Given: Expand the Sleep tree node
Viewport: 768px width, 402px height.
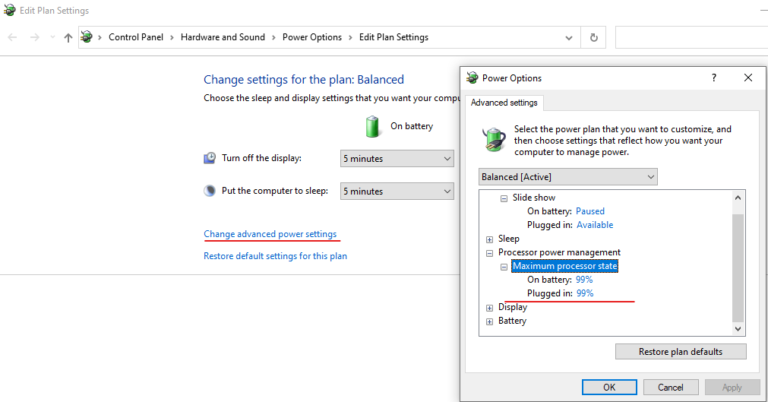Looking at the screenshot, I should tap(489, 239).
